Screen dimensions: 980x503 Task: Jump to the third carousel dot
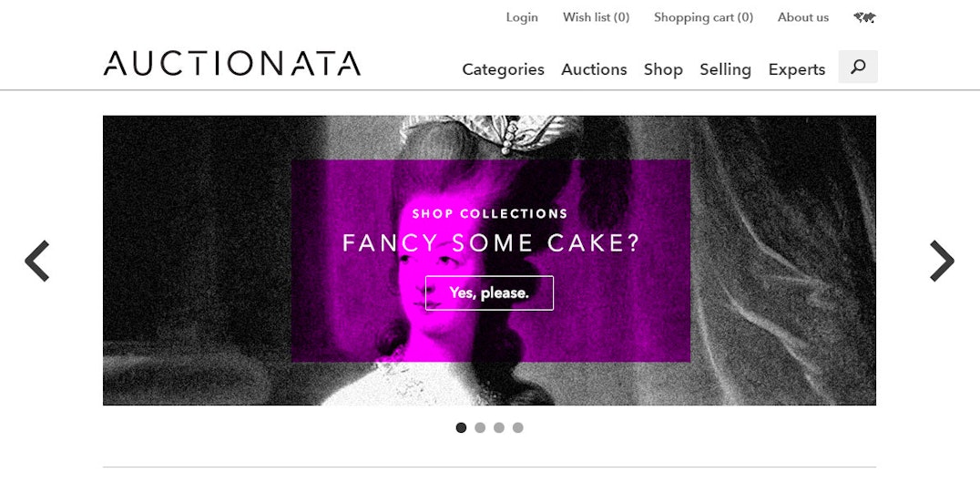499,428
